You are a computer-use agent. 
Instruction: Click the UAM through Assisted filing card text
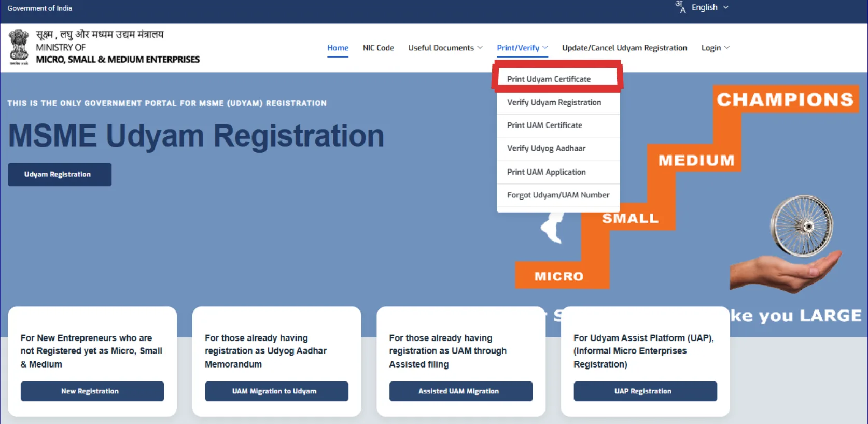coord(448,351)
